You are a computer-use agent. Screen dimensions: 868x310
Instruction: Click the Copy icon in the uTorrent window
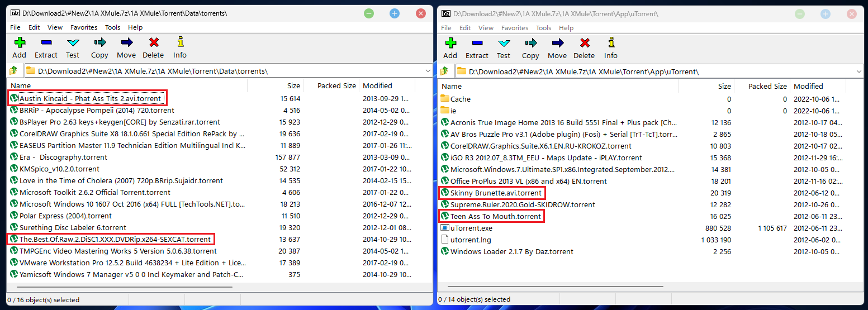(x=530, y=42)
